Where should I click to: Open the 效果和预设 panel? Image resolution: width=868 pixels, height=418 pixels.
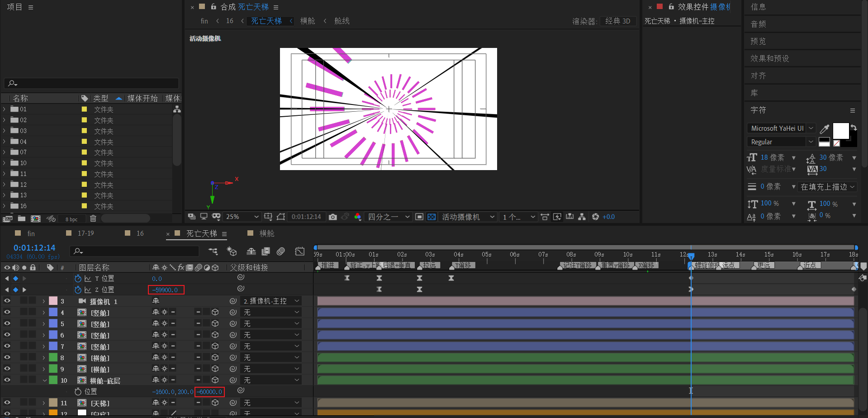(x=769, y=58)
